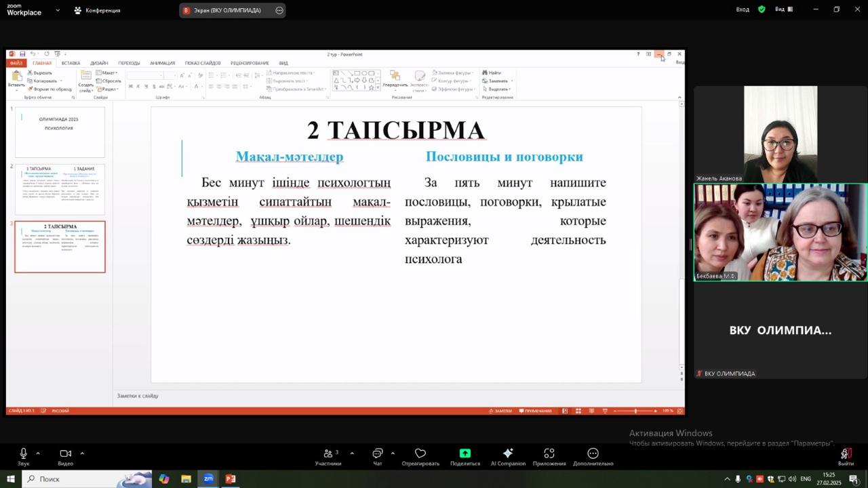Image resolution: width=868 pixels, height=488 pixels.
Task: Mute the microphone with Звук button
Action: coord(24,454)
